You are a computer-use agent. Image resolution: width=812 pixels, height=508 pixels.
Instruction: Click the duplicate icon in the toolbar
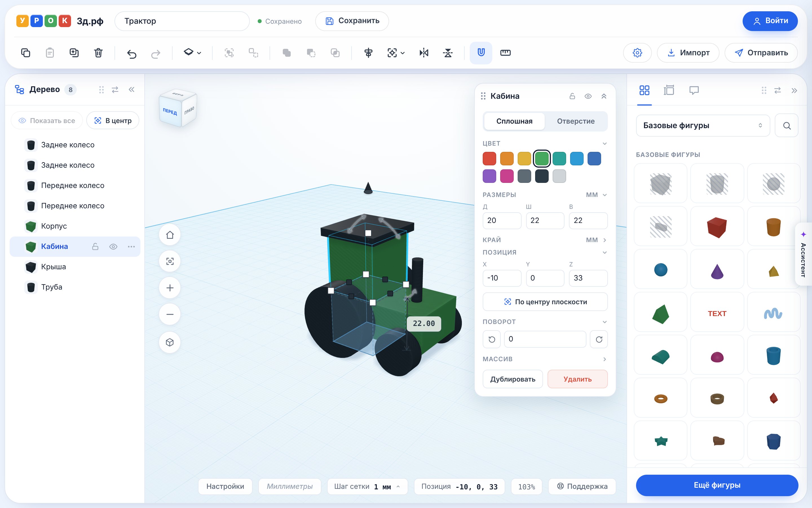pyautogui.click(x=74, y=53)
